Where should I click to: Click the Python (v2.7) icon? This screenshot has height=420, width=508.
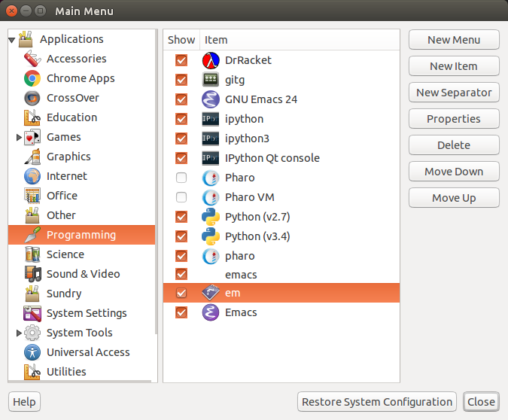click(211, 217)
